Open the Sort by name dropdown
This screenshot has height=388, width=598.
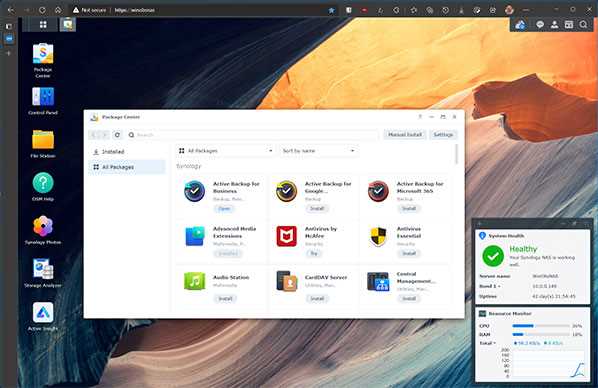click(318, 151)
